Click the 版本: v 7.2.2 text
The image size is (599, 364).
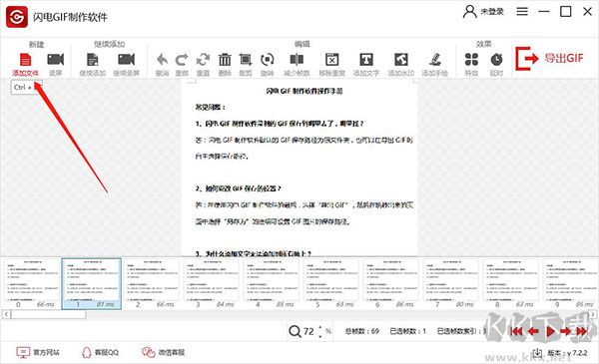click(x=567, y=353)
